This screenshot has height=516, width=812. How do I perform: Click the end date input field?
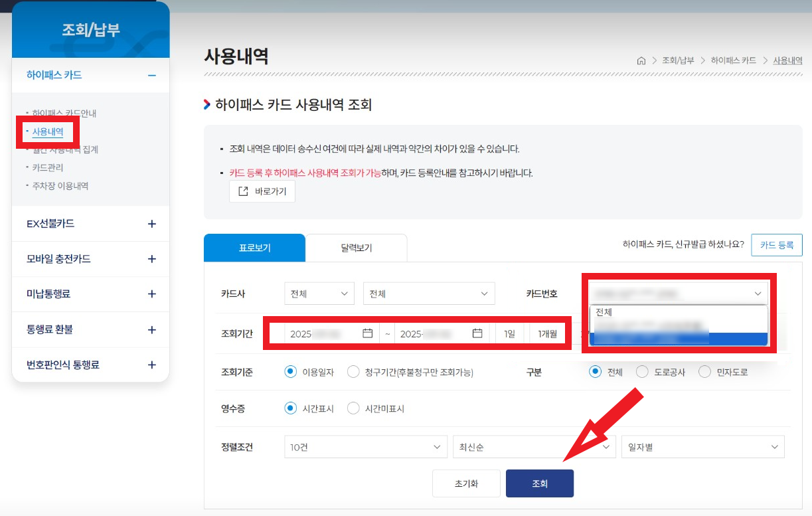coord(442,333)
